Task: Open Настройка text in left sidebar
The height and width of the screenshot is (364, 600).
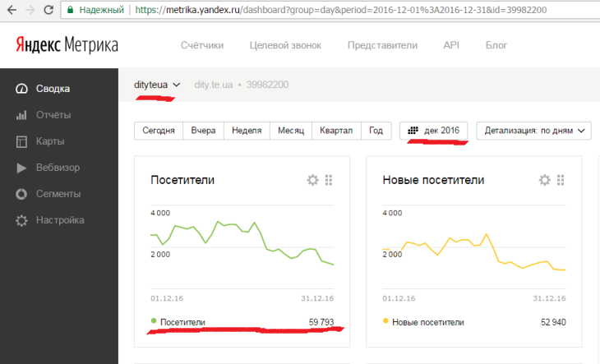Action: (60, 220)
